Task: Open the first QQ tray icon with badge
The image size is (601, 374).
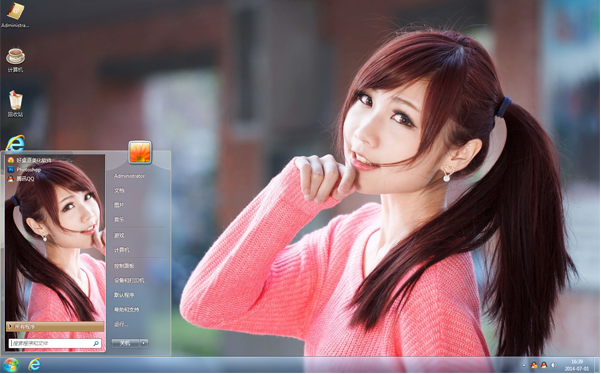Action: pos(534,365)
